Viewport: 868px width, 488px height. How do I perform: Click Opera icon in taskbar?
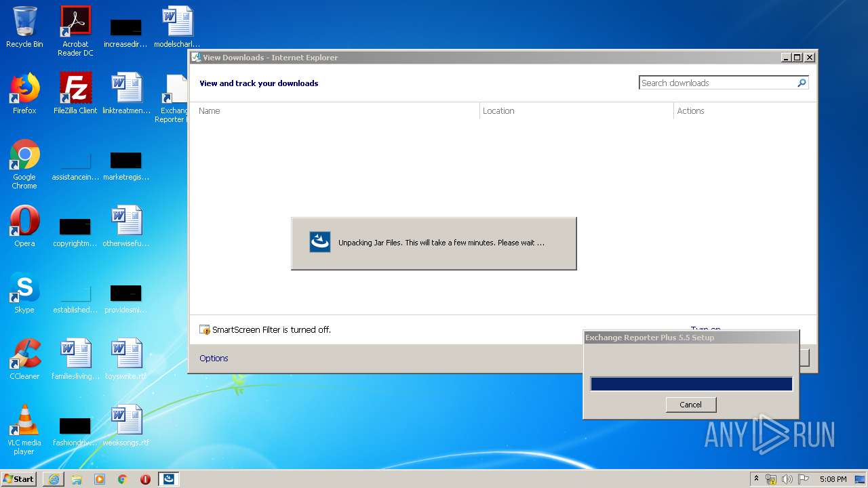(x=145, y=479)
